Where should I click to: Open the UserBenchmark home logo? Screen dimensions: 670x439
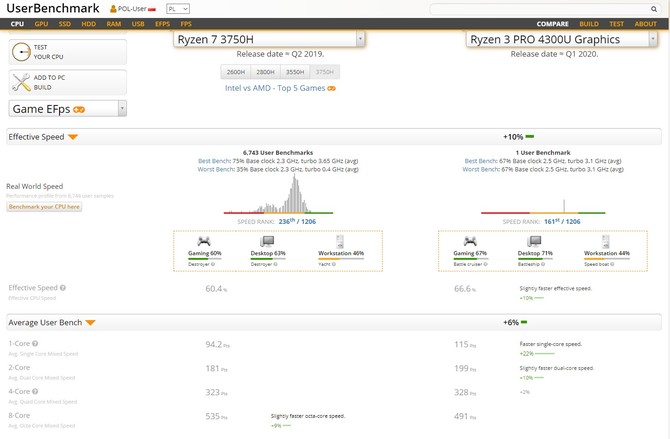53,8
